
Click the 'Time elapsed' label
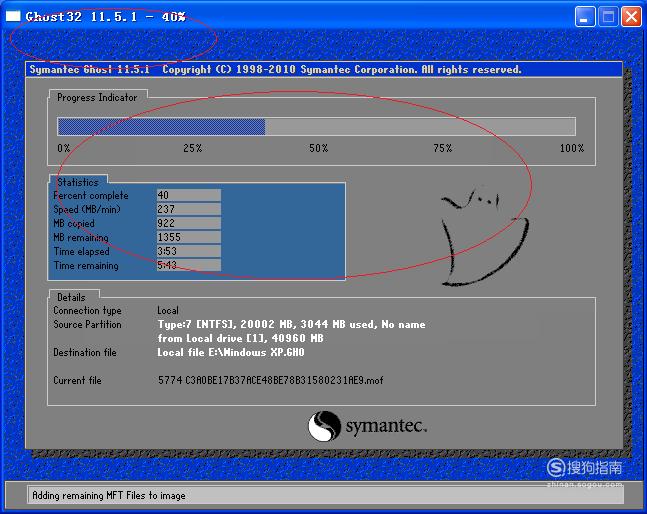(x=82, y=252)
